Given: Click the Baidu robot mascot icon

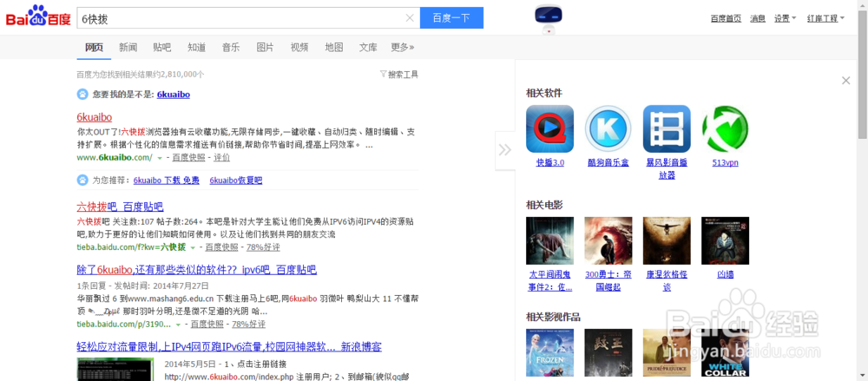Looking at the screenshot, I should click(x=548, y=17).
